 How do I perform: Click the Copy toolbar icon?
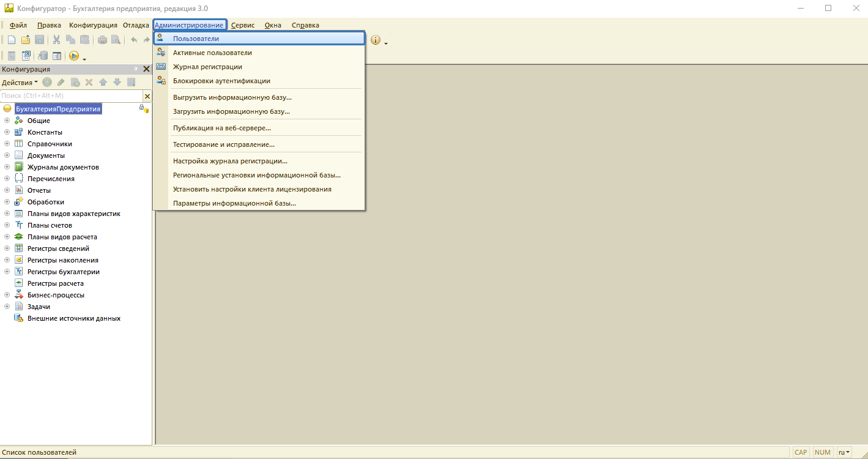[x=70, y=40]
